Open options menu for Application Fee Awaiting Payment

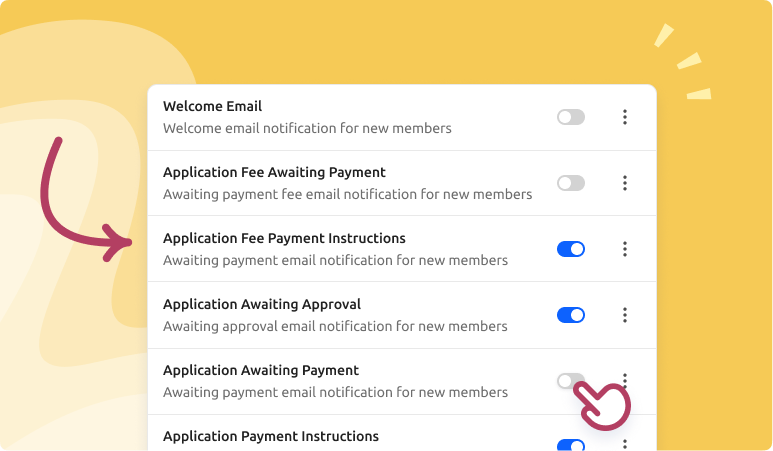pyautogui.click(x=625, y=183)
